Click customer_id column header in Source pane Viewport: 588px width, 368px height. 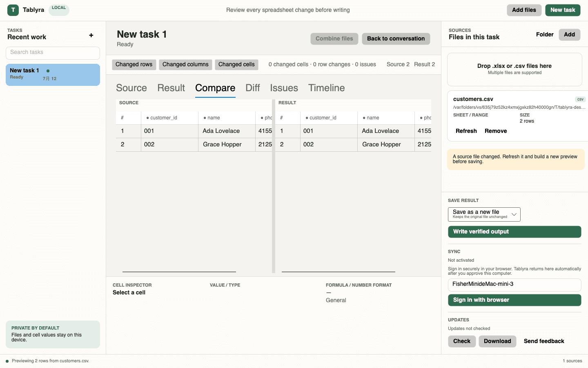[x=169, y=118]
